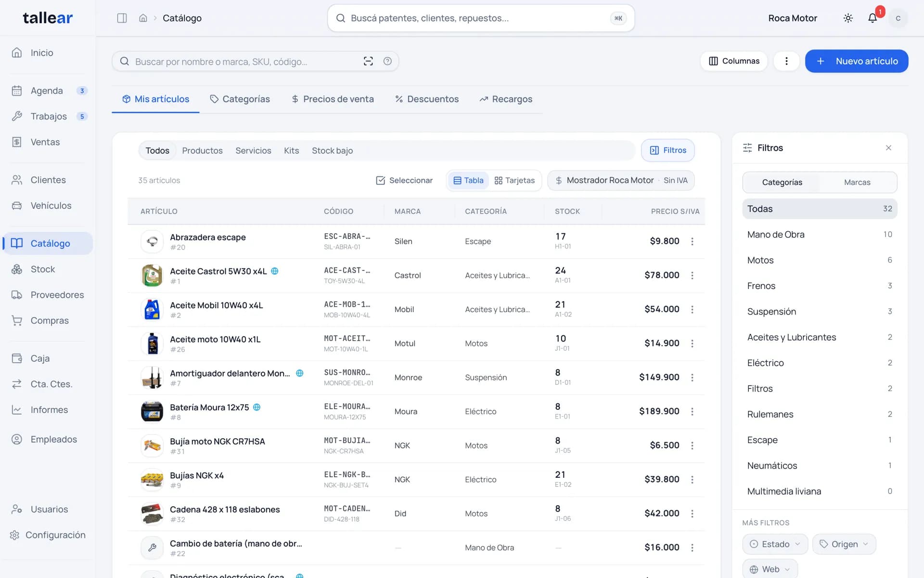The height and width of the screenshot is (578, 924).
Task: Show search help question icon
Action: click(387, 61)
